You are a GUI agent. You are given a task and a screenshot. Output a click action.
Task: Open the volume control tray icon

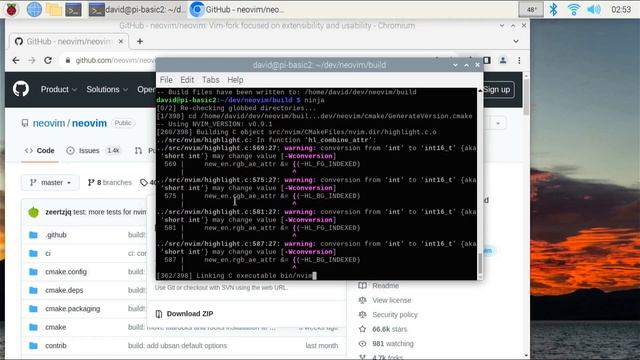pos(594,9)
